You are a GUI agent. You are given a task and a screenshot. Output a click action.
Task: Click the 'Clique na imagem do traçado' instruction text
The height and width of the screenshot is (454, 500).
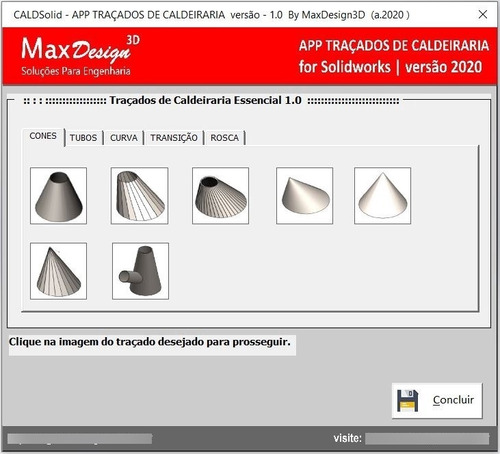point(150,342)
